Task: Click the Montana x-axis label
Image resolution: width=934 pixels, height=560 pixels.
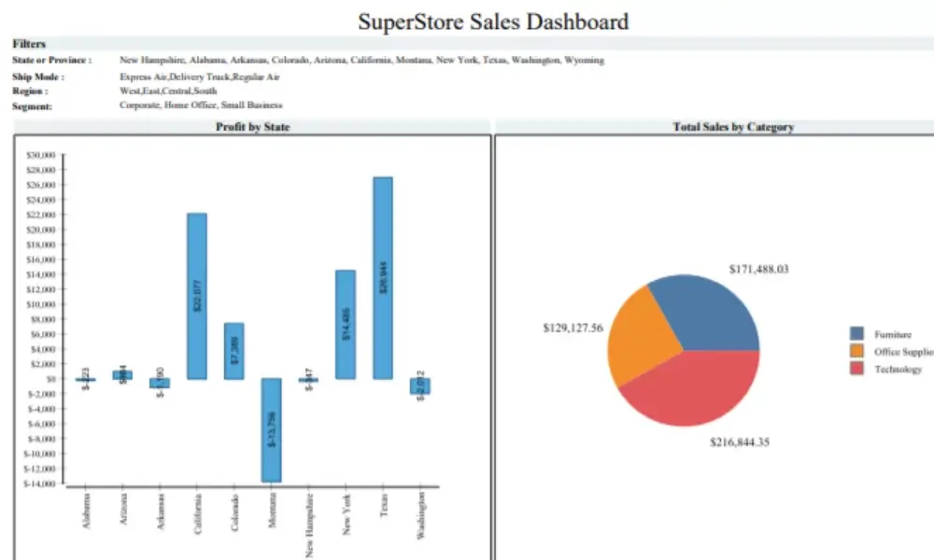Action: pos(272,510)
